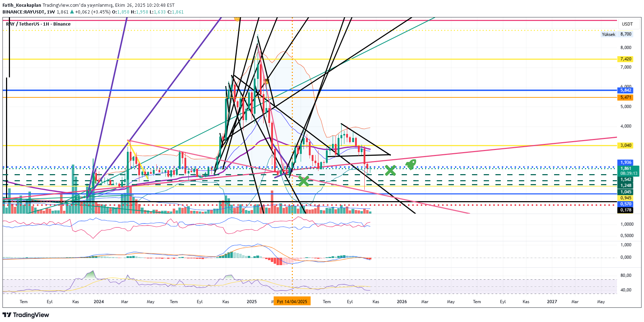Click the orange 5,471 price label
The width and height of the screenshot is (644, 322).
pyautogui.click(x=626, y=97)
